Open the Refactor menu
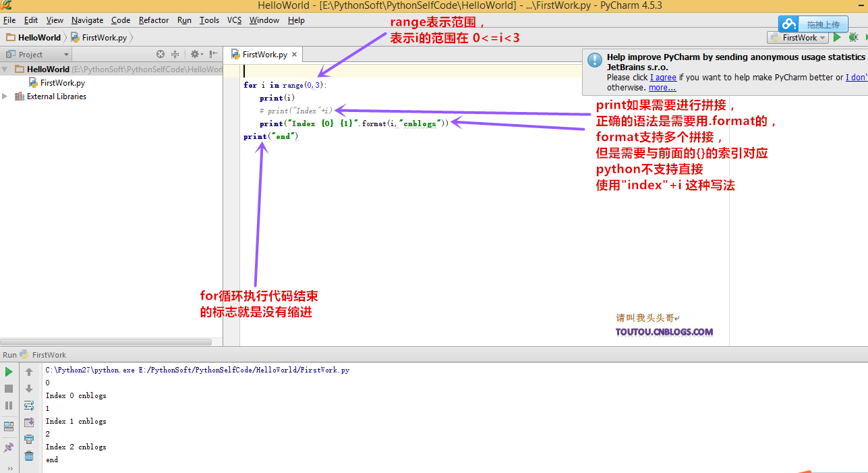Viewport: 868px width, 473px height. click(154, 20)
